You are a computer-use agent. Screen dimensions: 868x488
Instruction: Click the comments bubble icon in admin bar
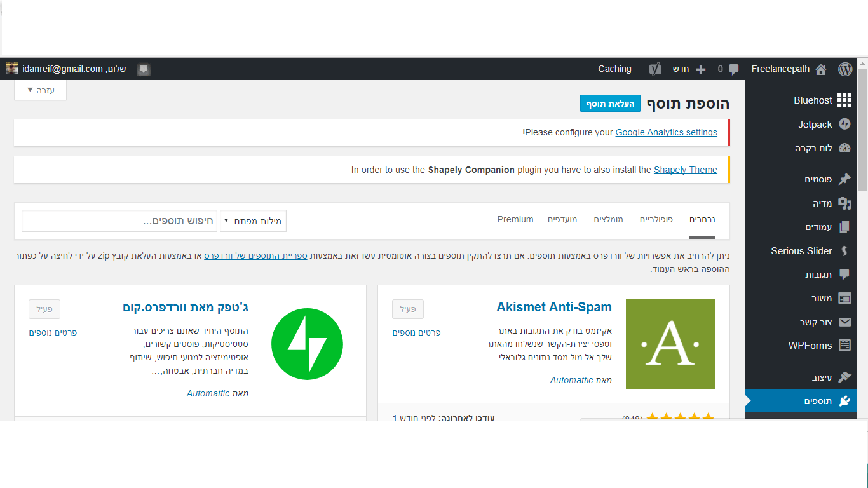tap(733, 69)
